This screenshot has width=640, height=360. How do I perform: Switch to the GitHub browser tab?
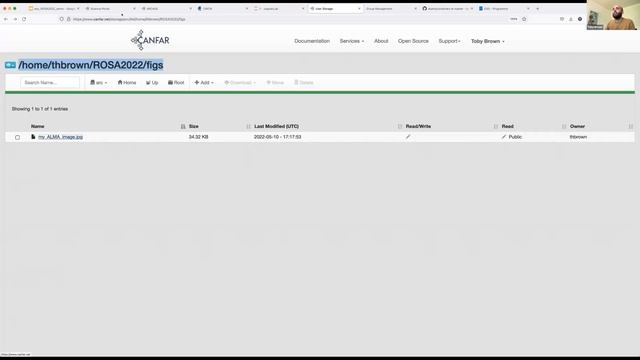coord(447,8)
